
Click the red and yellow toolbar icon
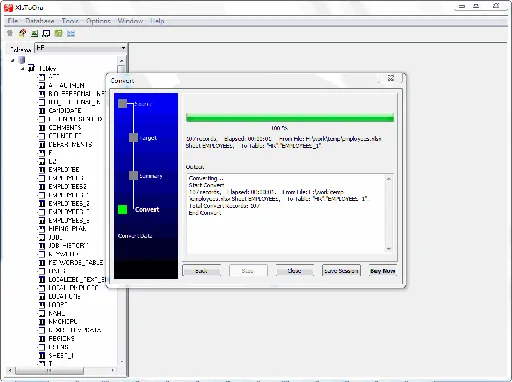click(x=22, y=33)
